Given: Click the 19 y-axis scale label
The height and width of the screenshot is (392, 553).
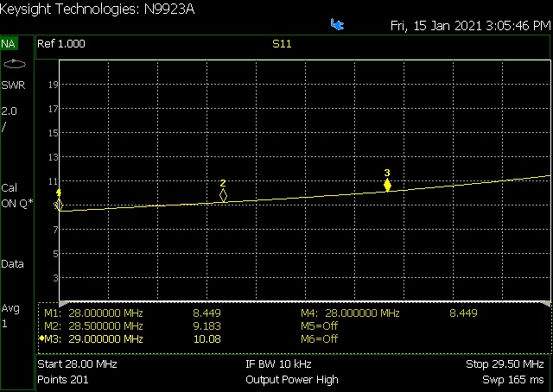Looking at the screenshot, I should click(54, 85).
